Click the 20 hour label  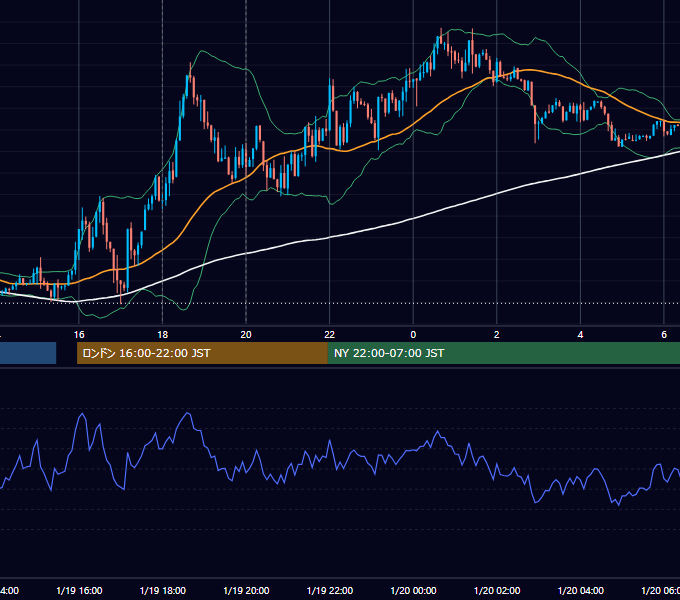pos(246,335)
